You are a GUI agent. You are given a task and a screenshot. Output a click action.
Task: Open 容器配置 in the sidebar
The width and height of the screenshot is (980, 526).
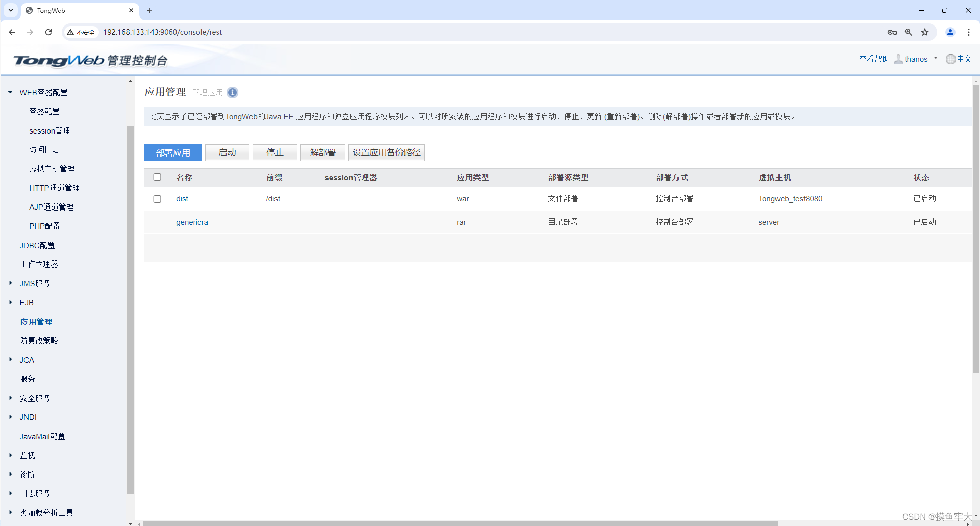[44, 111]
